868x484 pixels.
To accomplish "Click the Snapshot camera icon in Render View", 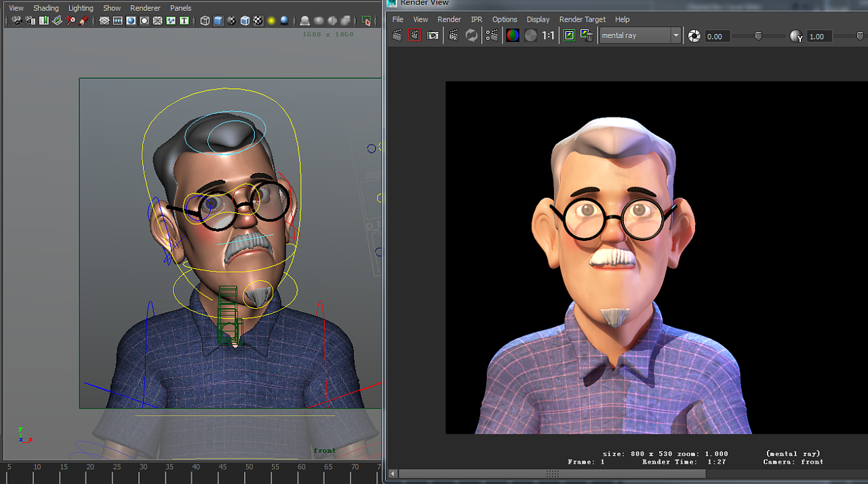I will (x=433, y=35).
